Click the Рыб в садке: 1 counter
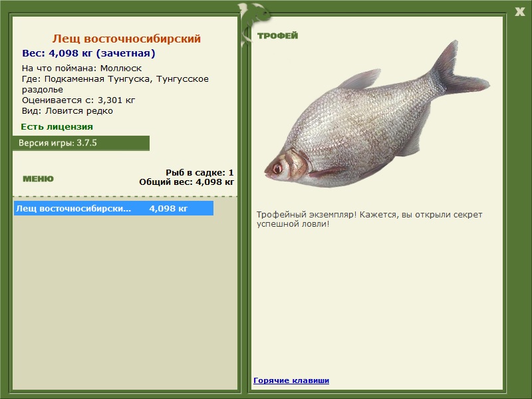 click(x=199, y=172)
